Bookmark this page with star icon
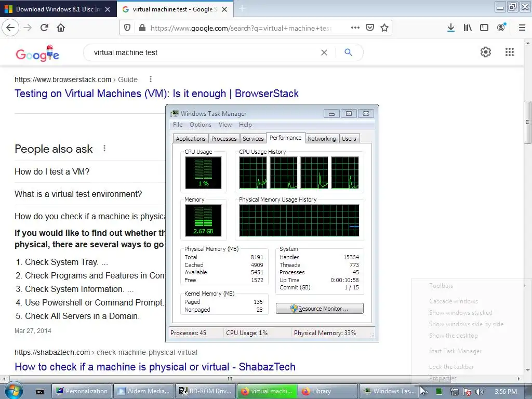The width and height of the screenshot is (532, 399). click(384, 28)
